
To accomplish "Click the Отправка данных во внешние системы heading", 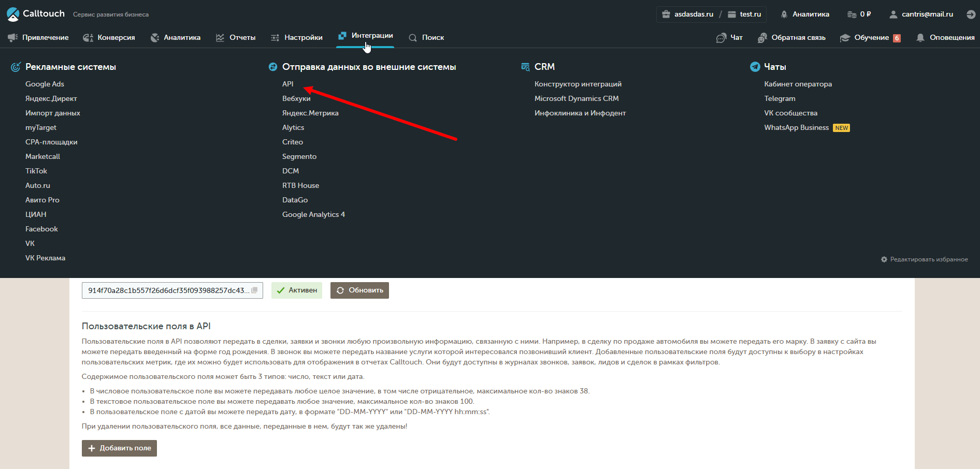I will (369, 67).
